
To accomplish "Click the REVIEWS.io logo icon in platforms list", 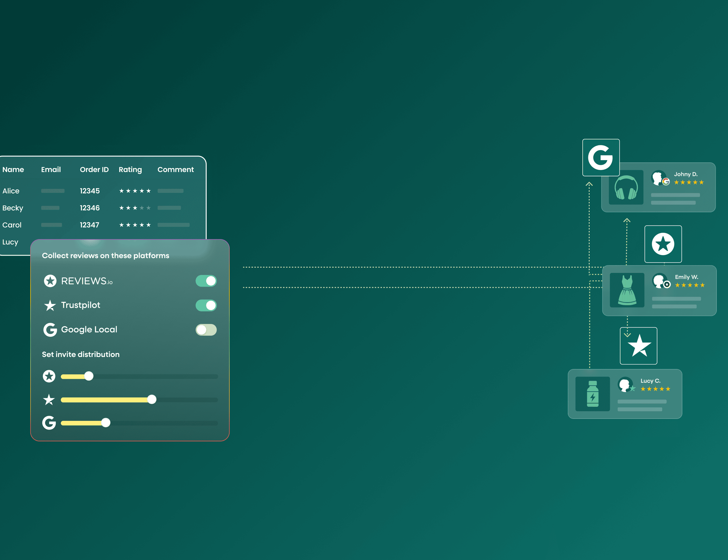I will [50, 281].
